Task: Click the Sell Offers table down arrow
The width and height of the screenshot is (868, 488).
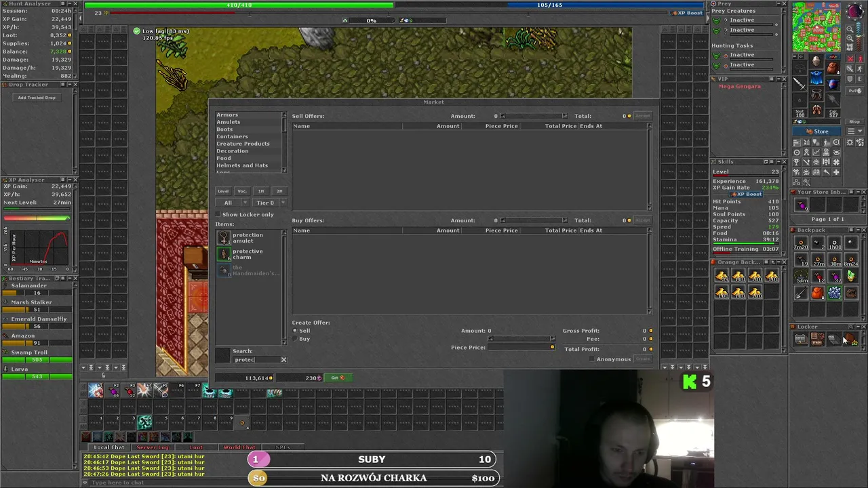Action: 650,207
